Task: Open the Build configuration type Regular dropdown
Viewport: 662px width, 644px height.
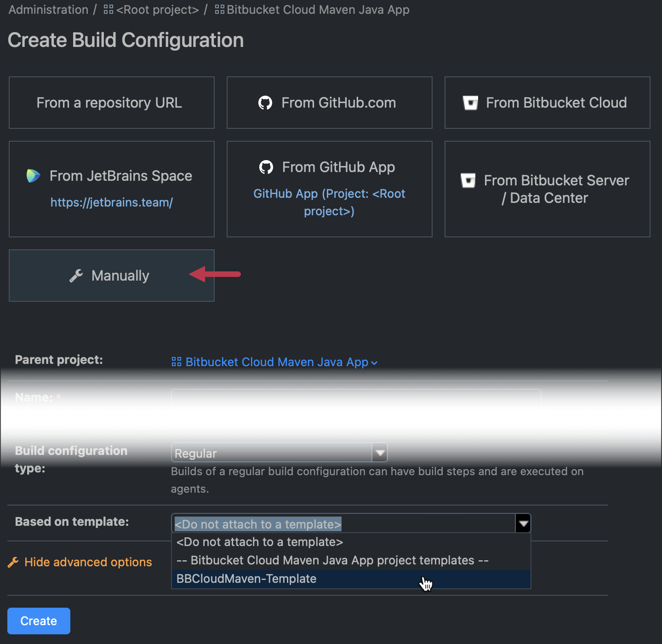Action: pos(279,453)
